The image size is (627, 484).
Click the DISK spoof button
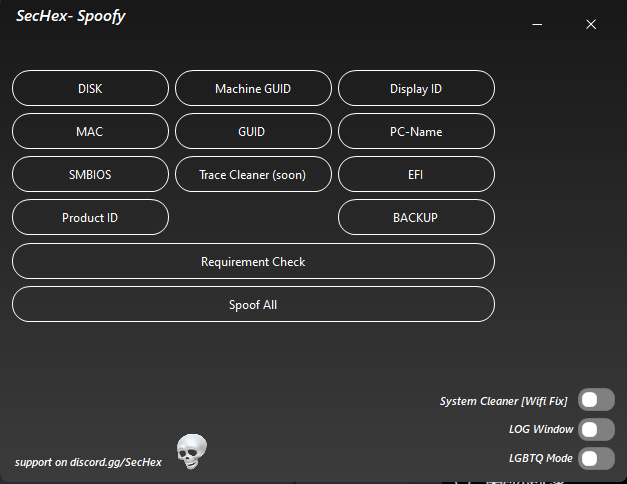coord(90,89)
